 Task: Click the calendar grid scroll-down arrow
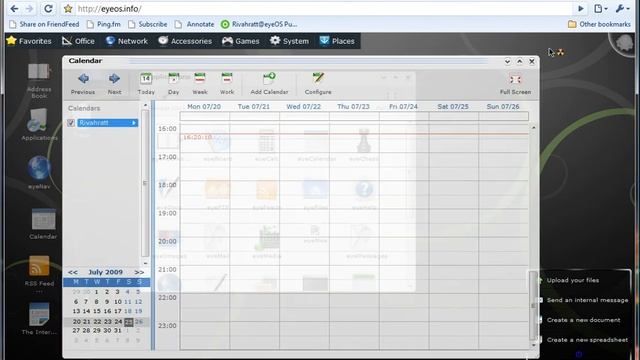pyautogui.click(x=533, y=345)
